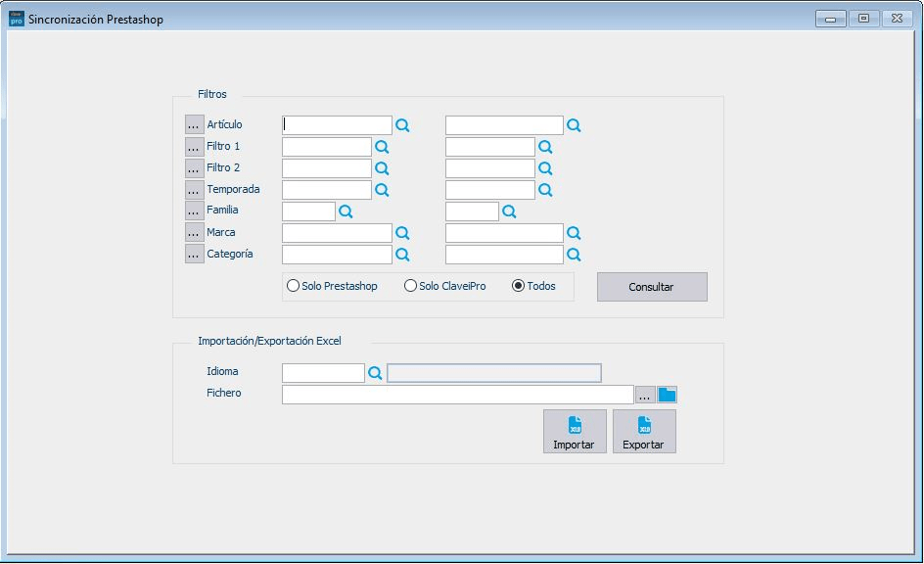Click the ellipsis browse button for Fichero
Image resolution: width=924 pixels, height=564 pixels.
(x=645, y=395)
